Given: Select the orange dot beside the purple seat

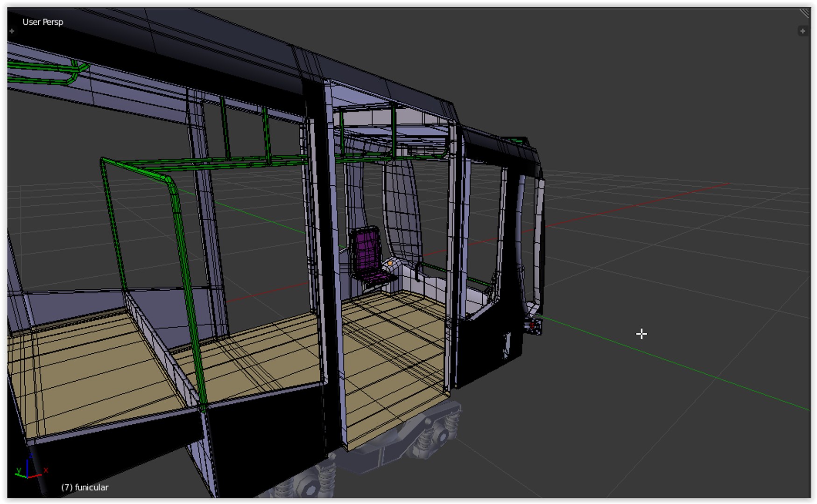Looking at the screenshot, I should [x=390, y=263].
